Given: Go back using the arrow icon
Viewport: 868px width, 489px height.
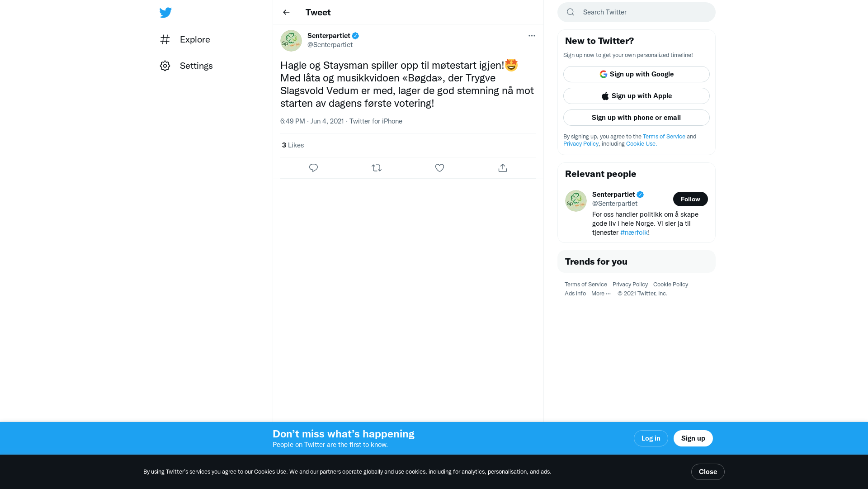Looking at the screenshot, I should 286,12.
